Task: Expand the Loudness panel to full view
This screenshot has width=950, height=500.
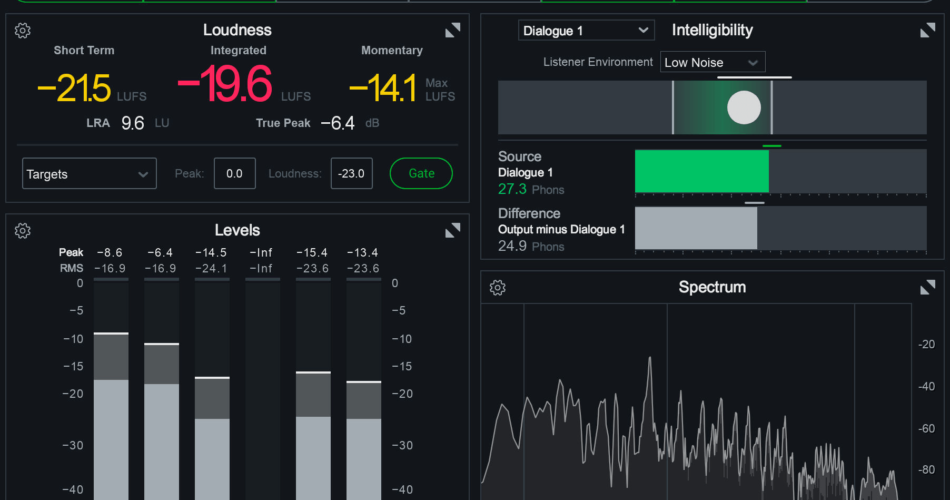Action: click(453, 30)
